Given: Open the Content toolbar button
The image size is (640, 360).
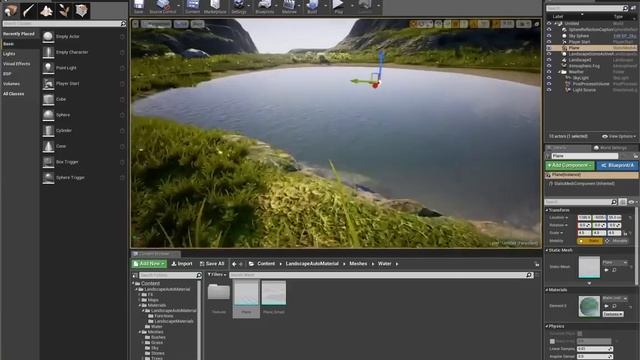Looking at the screenshot, I should [x=192, y=7].
